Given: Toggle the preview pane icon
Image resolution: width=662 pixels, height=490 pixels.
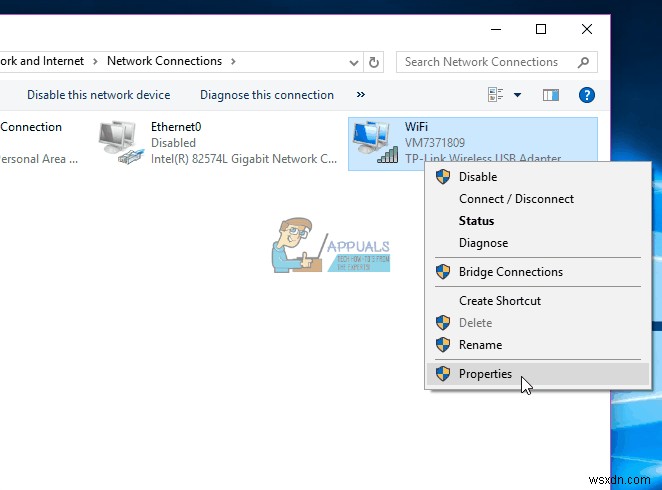Looking at the screenshot, I should (551, 95).
